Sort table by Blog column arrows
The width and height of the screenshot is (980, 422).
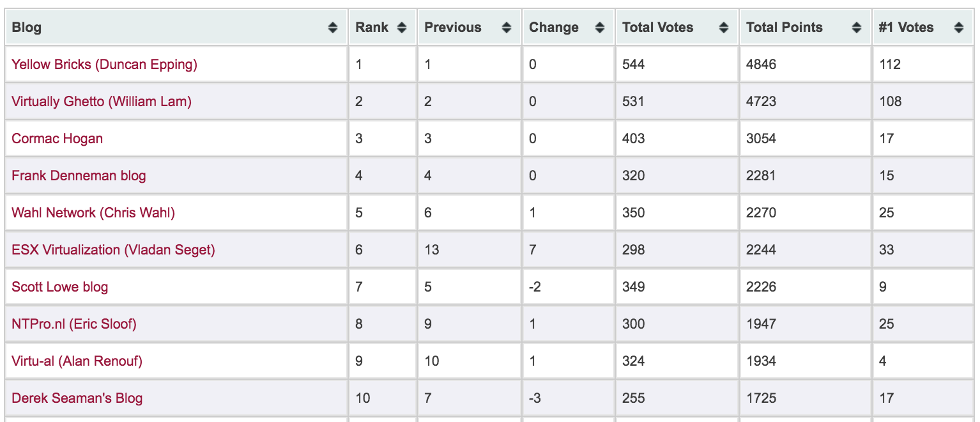(x=333, y=27)
